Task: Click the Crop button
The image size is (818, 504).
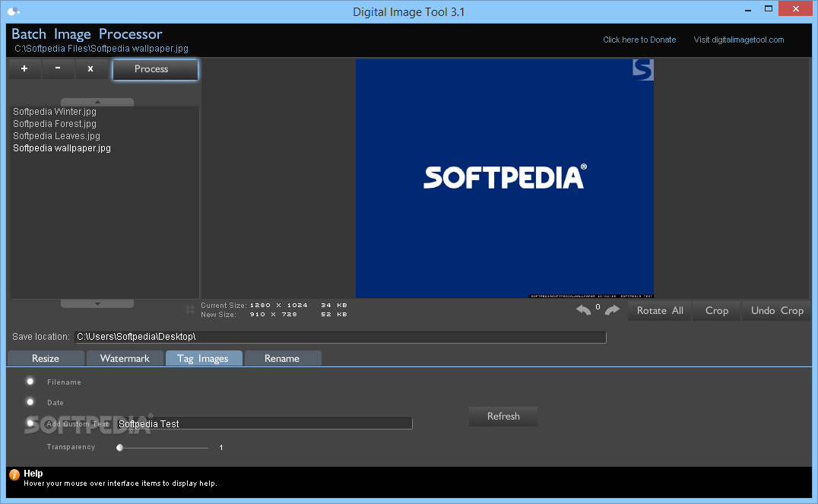Action: [716, 311]
